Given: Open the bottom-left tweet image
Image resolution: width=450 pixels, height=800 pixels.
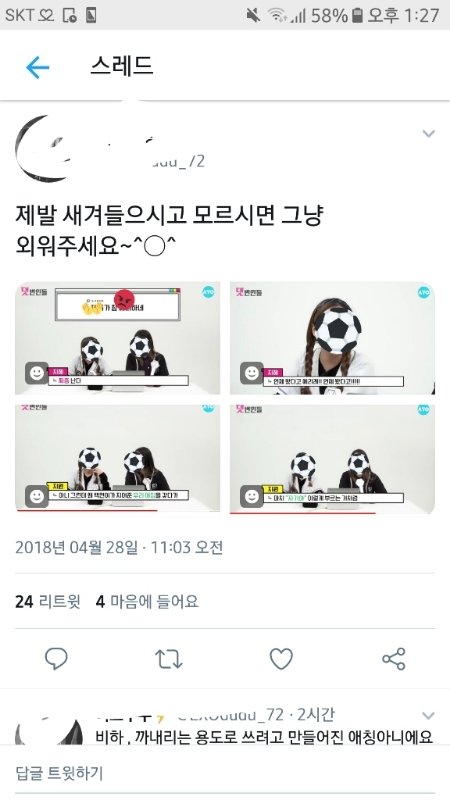Looking at the screenshot, I should click(118, 458).
